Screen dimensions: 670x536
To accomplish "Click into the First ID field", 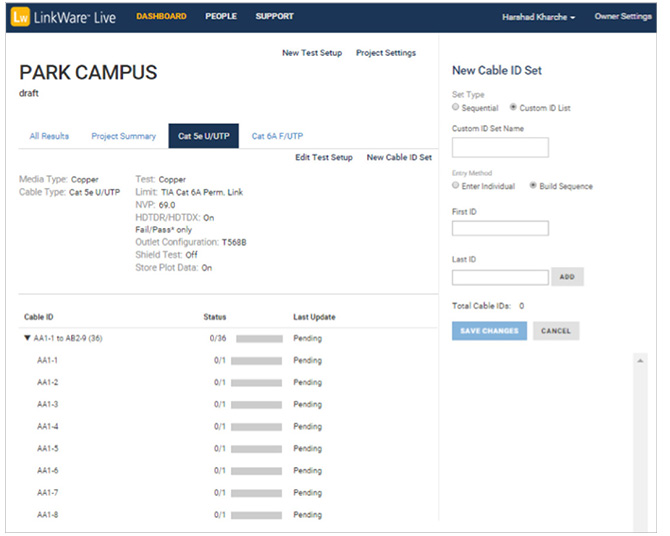I will coord(500,228).
